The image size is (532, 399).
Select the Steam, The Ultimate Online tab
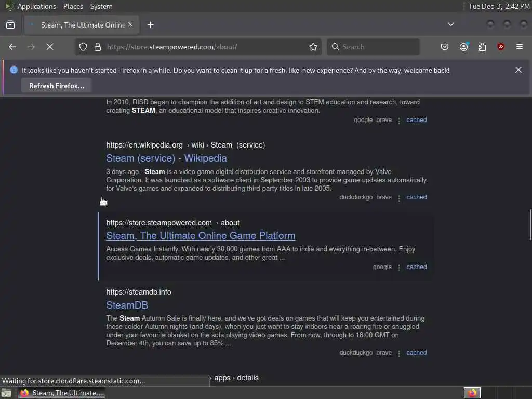[x=82, y=25]
